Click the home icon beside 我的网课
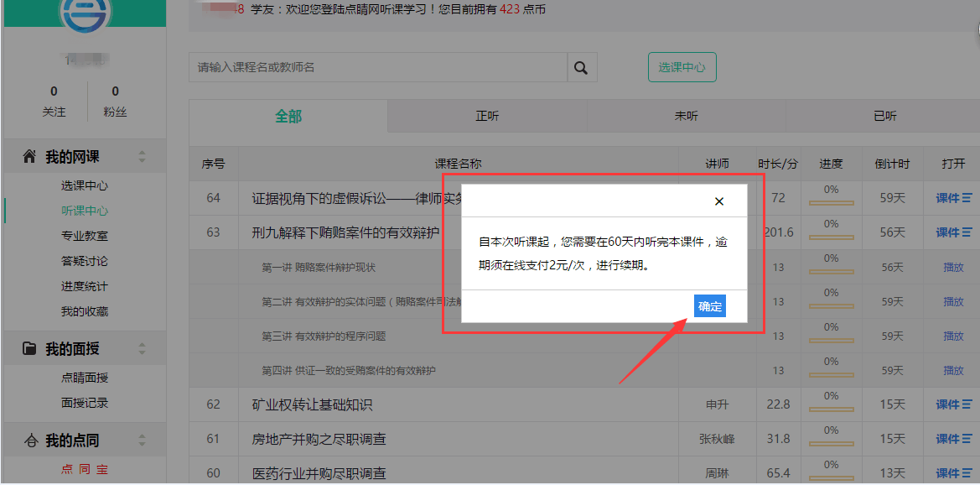The image size is (980, 485). pyautogui.click(x=29, y=157)
